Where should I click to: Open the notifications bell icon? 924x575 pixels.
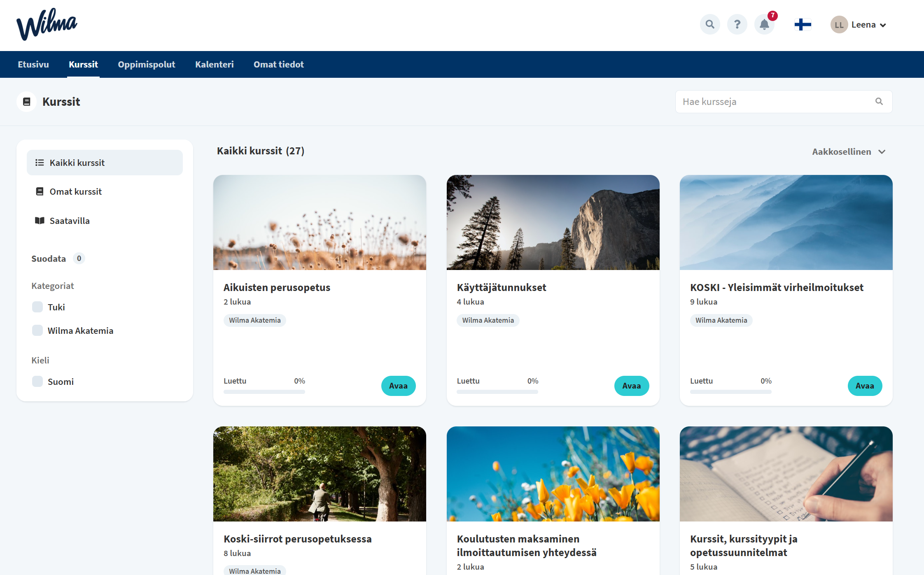click(x=764, y=25)
